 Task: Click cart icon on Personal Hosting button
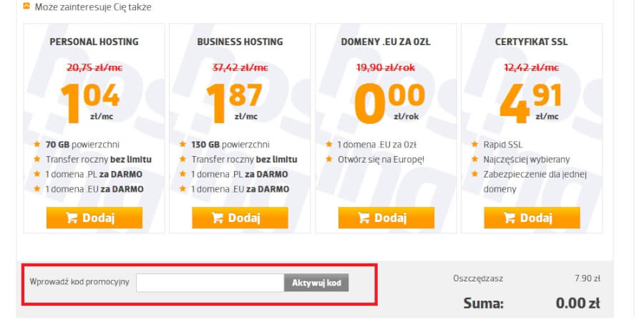(72, 218)
